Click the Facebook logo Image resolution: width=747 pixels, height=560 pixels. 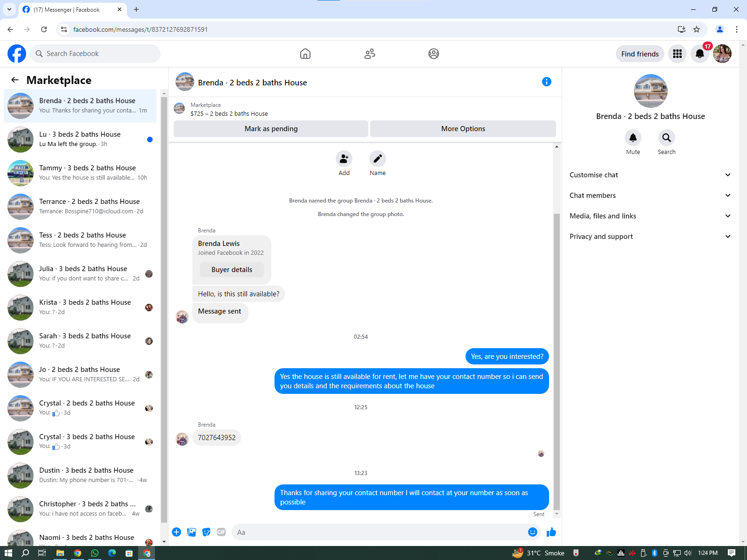17,54
